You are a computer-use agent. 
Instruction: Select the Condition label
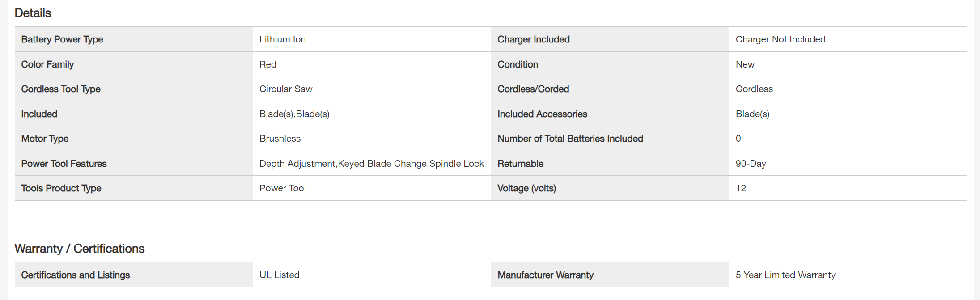click(518, 64)
